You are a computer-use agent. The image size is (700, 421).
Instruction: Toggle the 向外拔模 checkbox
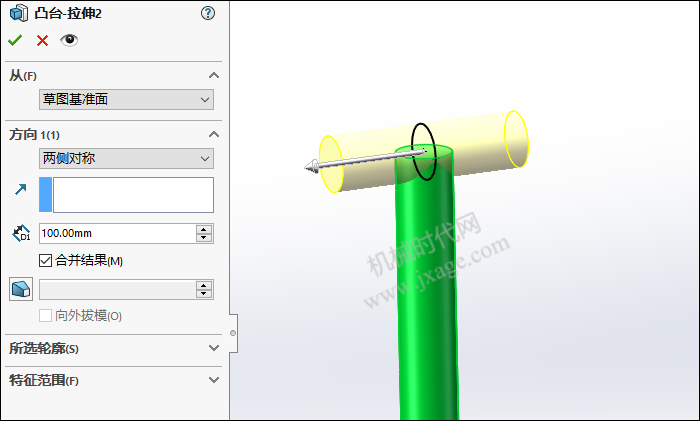[x=46, y=316]
